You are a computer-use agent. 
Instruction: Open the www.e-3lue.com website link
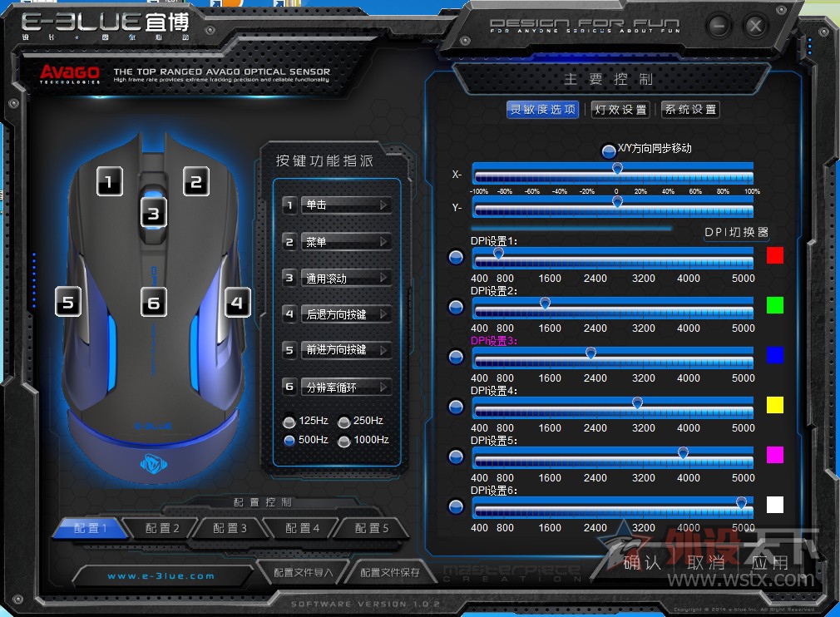pos(161,575)
